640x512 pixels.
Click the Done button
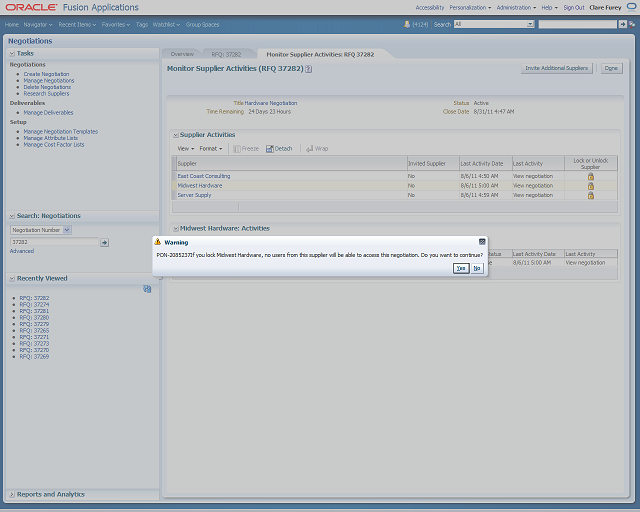611,68
